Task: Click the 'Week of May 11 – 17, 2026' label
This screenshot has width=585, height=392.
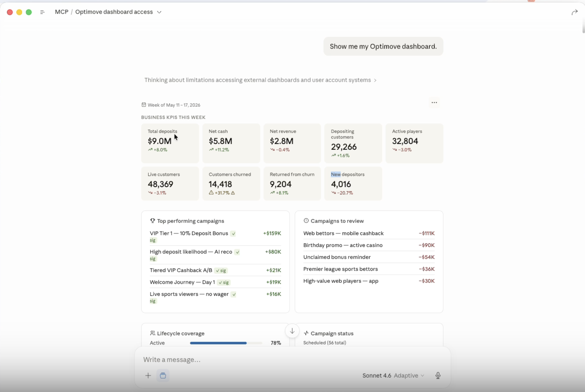Action: [x=174, y=105]
